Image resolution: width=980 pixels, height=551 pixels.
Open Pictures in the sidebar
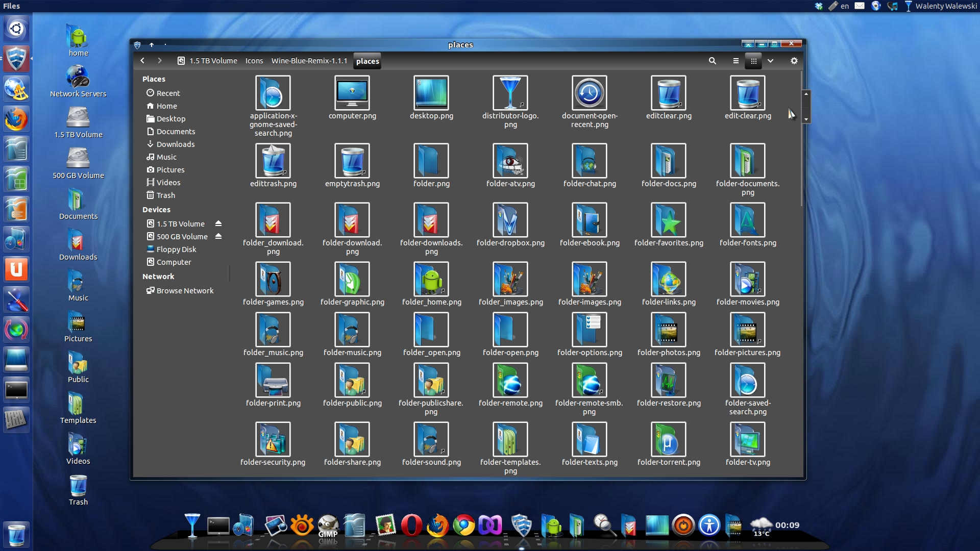coord(165,170)
